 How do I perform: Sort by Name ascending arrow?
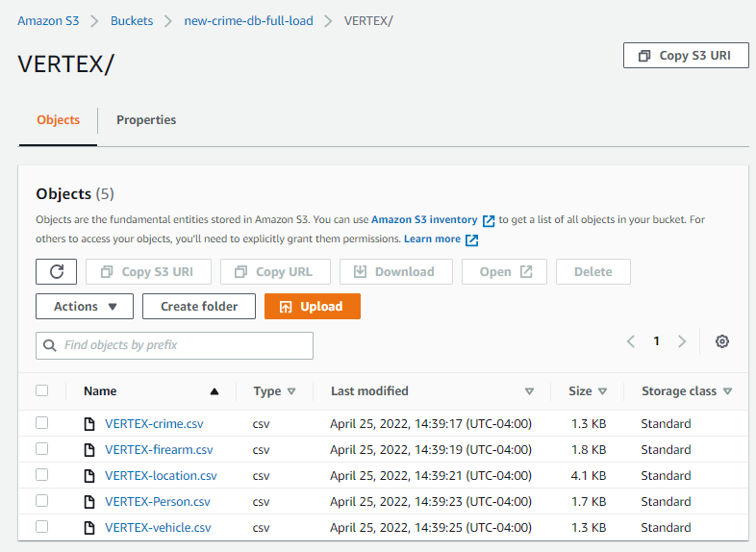pyautogui.click(x=214, y=391)
